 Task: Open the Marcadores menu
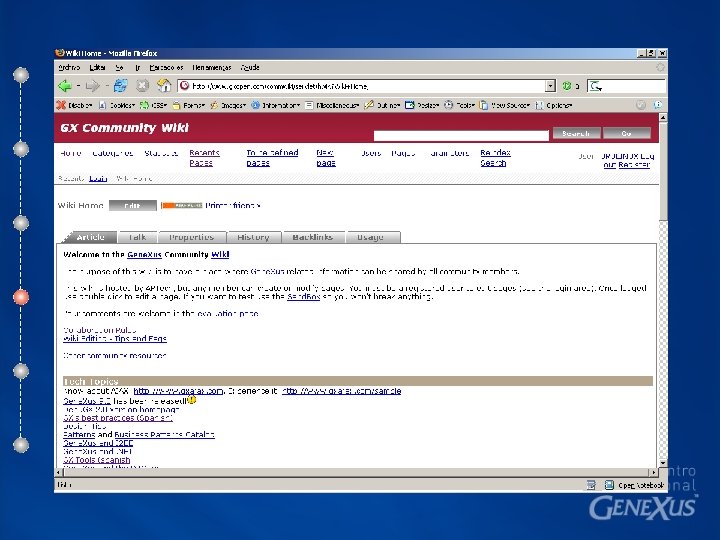tap(166, 68)
